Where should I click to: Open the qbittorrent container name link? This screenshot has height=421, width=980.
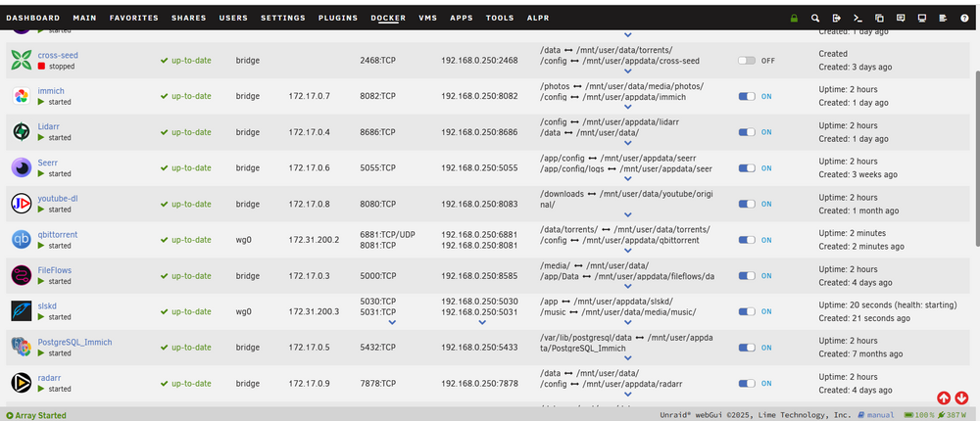[58, 234]
